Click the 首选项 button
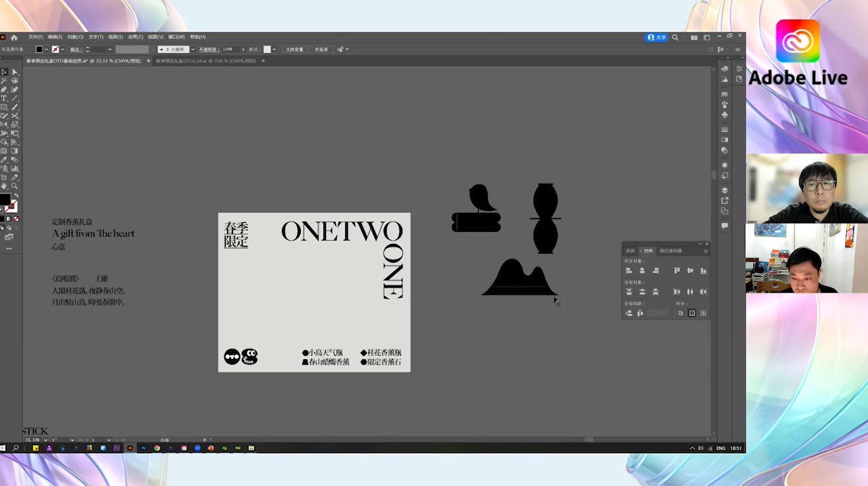The image size is (868, 486). click(321, 49)
